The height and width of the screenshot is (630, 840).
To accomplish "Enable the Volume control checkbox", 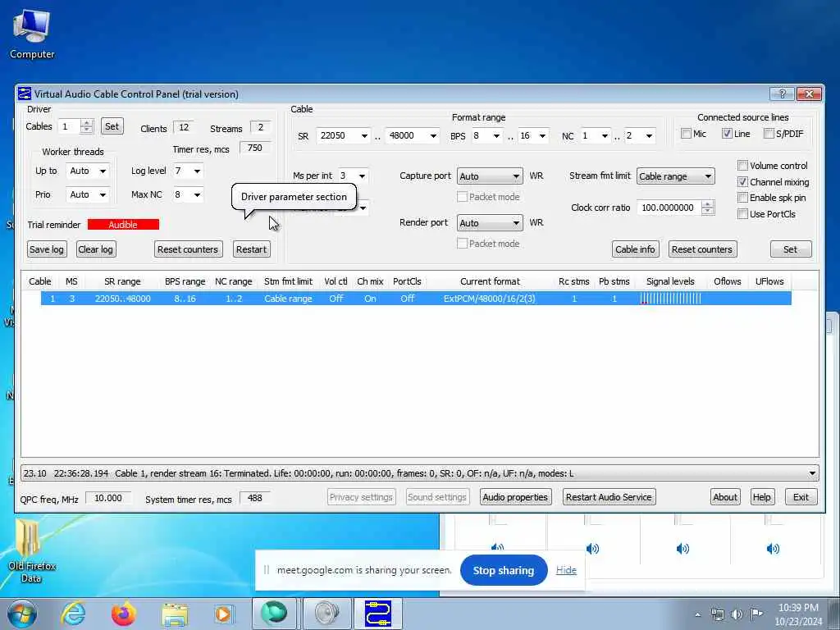I will click(x=742, y=166).
